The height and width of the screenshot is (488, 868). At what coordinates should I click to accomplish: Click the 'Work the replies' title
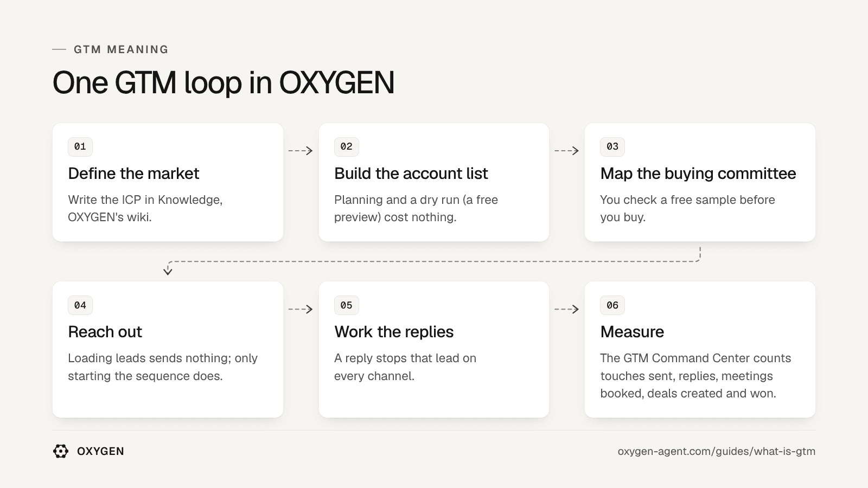pos(394,332)
